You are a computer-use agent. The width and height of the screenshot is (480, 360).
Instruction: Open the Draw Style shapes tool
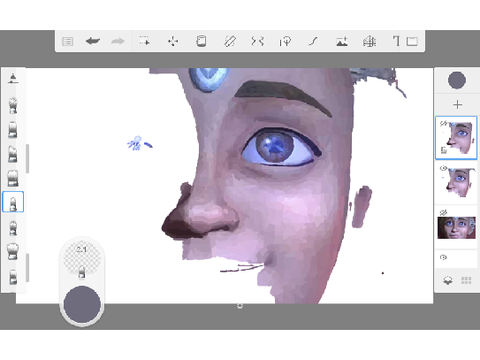point(285,41)
